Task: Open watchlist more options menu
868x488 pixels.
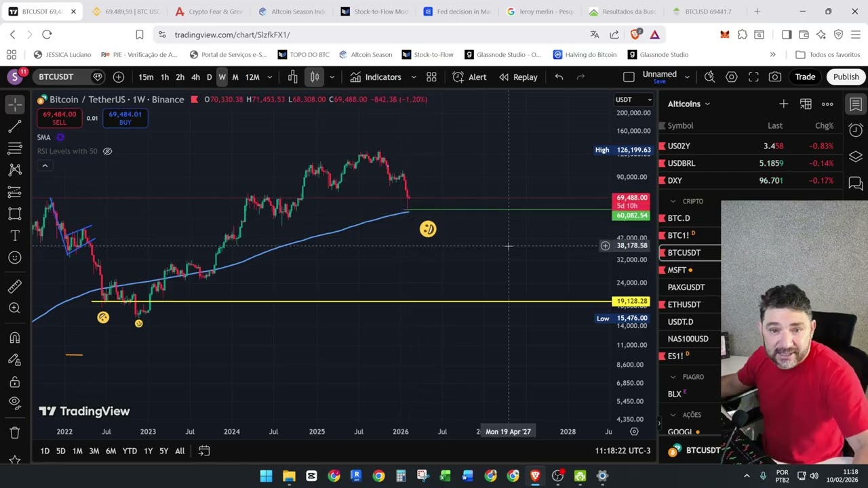Action: coord(827,104)
